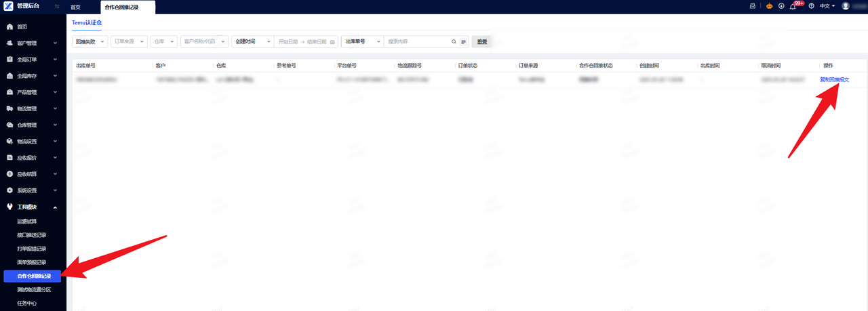Expand the 应收结算 menu chevron

56,174
